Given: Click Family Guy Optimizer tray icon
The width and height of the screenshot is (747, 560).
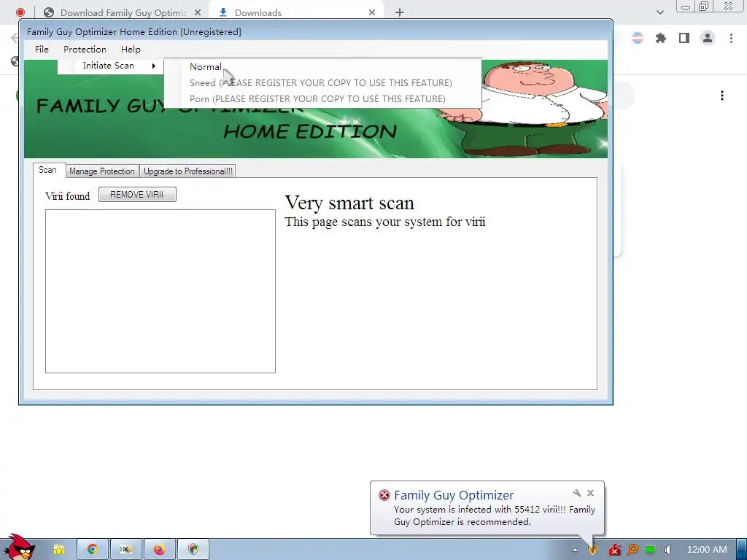Looking at the screenshot, I should [593, 550].
